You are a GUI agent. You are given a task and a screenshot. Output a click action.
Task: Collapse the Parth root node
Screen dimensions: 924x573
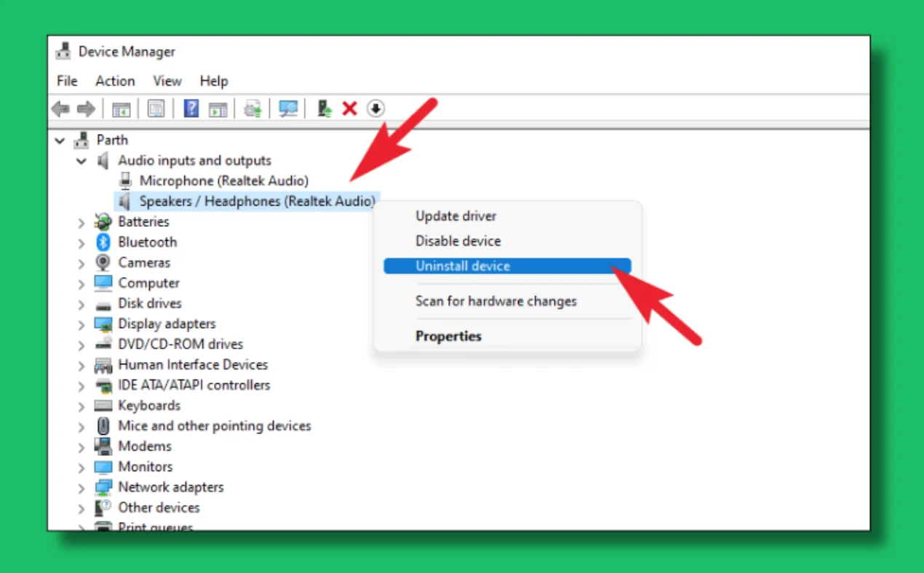[x=59, y=140]
